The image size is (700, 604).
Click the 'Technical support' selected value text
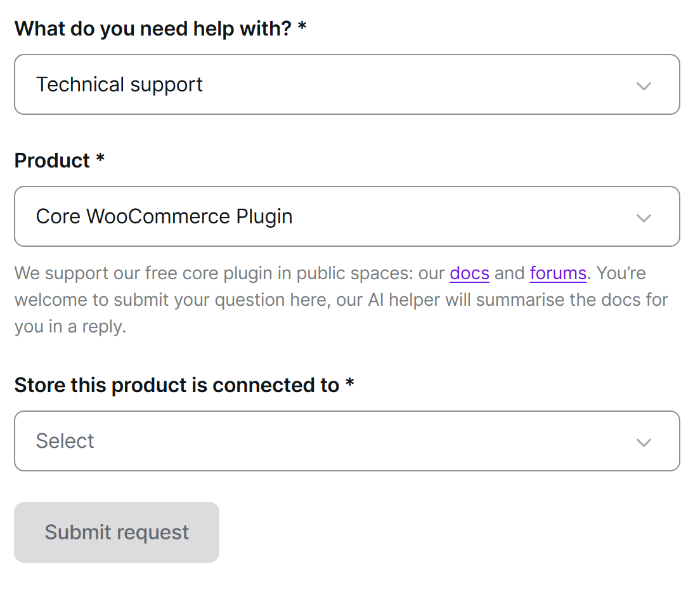[119, 84]
